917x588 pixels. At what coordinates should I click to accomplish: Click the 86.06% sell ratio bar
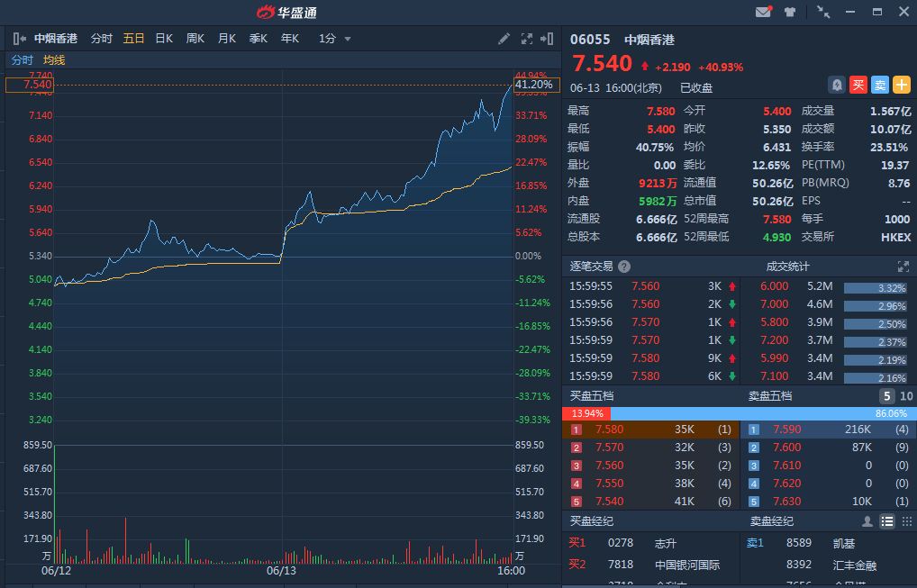pyautogui.click(x=763, y=413)
